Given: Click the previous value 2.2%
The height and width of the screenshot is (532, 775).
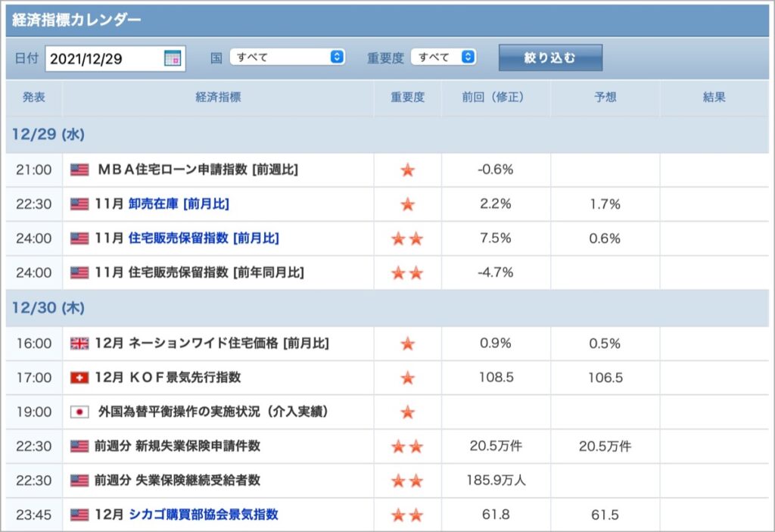Looking at the screenshot, I should point(495,204).
